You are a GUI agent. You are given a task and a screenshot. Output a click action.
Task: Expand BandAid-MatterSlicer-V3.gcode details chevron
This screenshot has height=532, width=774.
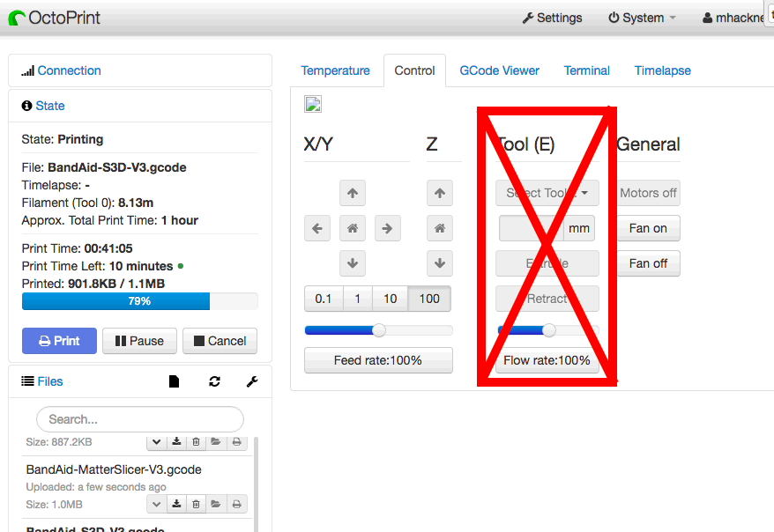point(156,504)
